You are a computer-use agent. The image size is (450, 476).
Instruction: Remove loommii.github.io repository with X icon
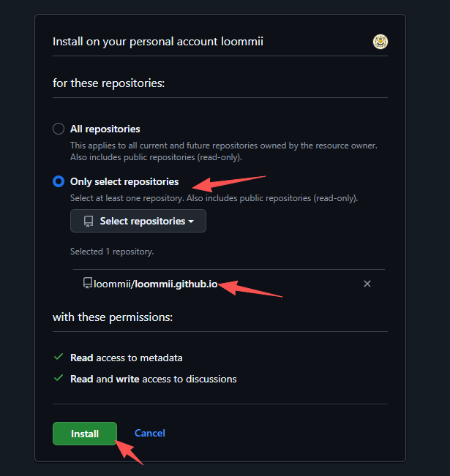pos(367,284)
